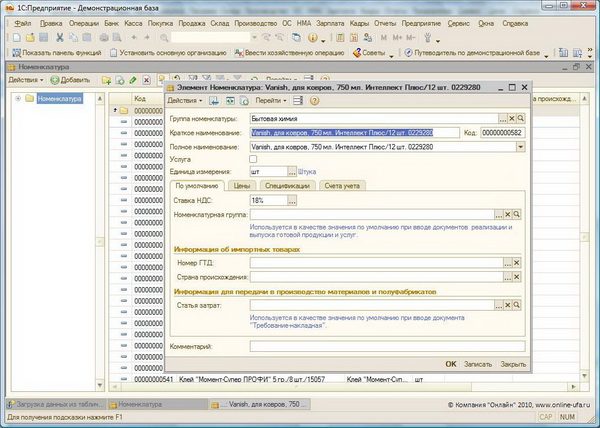Screen dimensions: 600x428
Task: Switch to Загрузка данных из таблич... window tab
Action: [x=56, y=404]
